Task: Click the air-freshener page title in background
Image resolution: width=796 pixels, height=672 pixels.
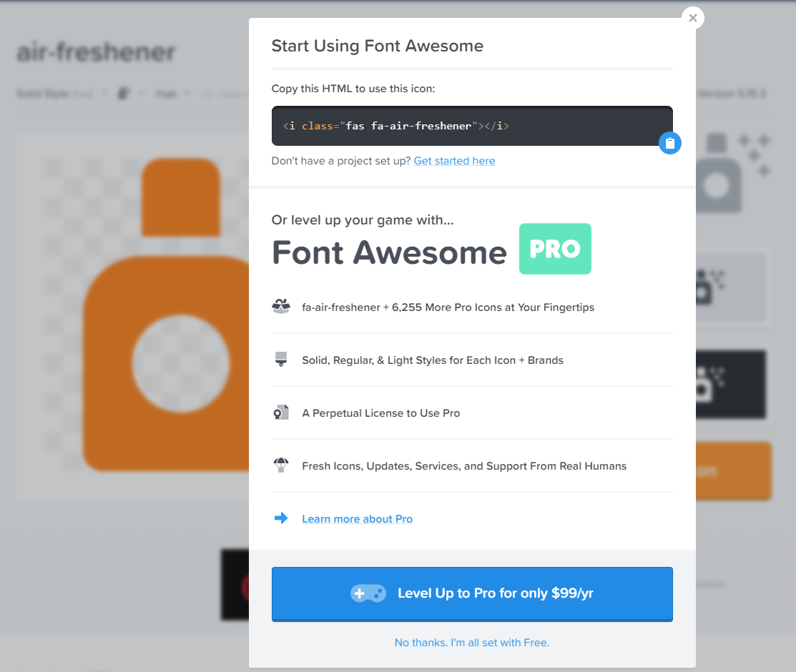Action: tap(96, 51)
